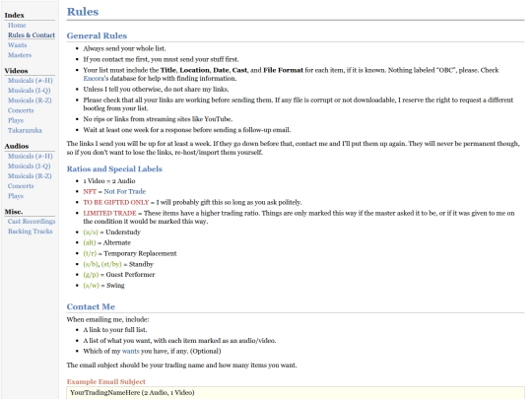Click the Example Email Subject label
This screenshot has width=532, height=399.
click(x=105, y=381)
